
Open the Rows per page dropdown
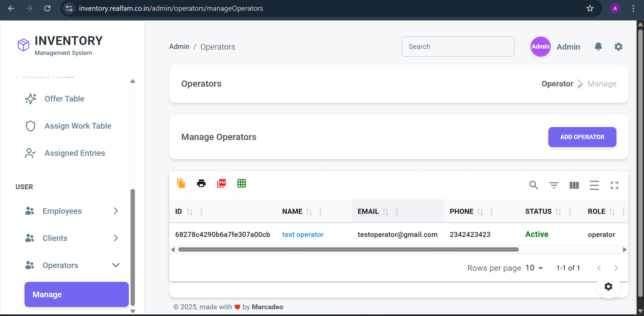pyautogui.click(x=534, y=268)
